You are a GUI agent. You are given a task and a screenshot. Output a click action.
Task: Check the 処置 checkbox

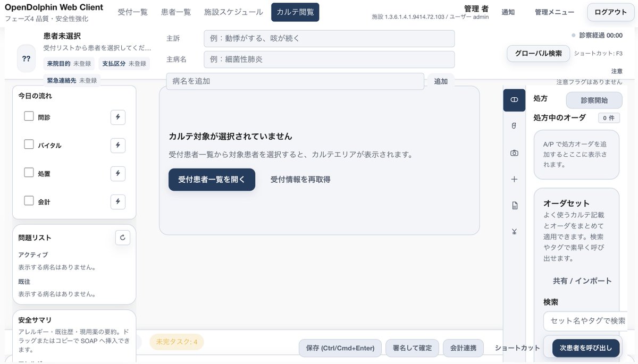[x=29, y=172]
